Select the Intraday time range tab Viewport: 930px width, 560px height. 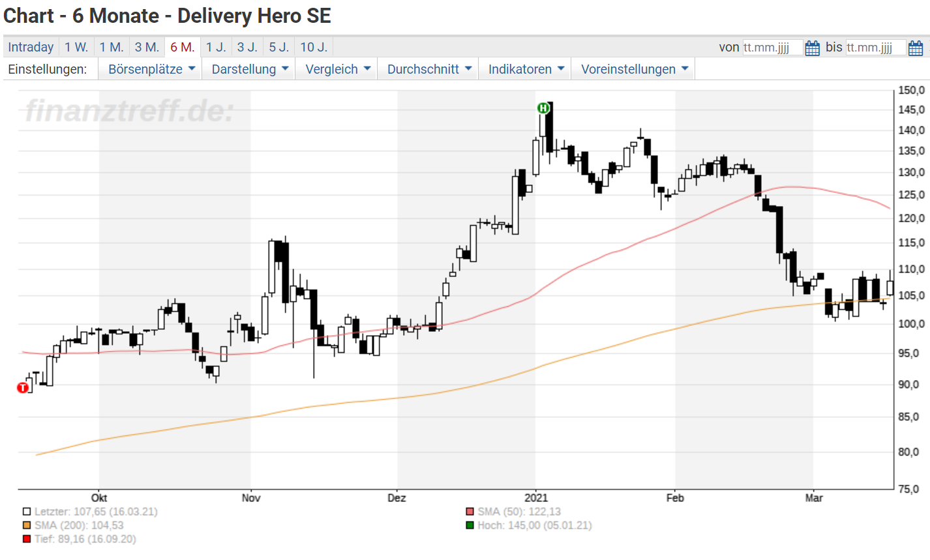pyautogui.click(x=31, y=47)
